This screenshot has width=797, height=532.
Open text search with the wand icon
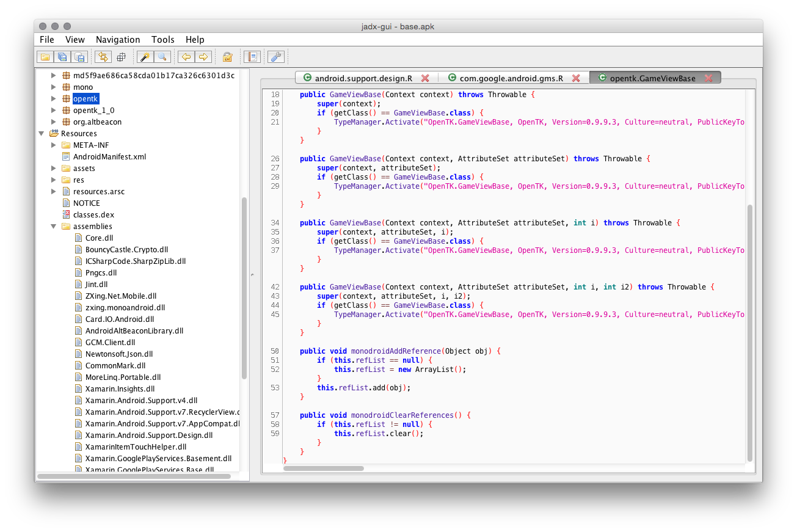145,57
